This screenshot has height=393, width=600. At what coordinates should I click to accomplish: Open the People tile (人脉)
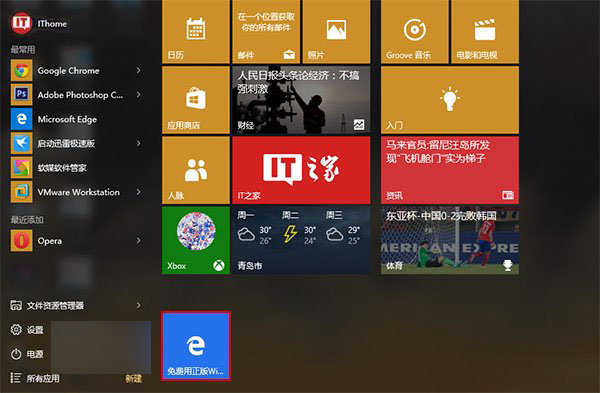pos(196,170)
